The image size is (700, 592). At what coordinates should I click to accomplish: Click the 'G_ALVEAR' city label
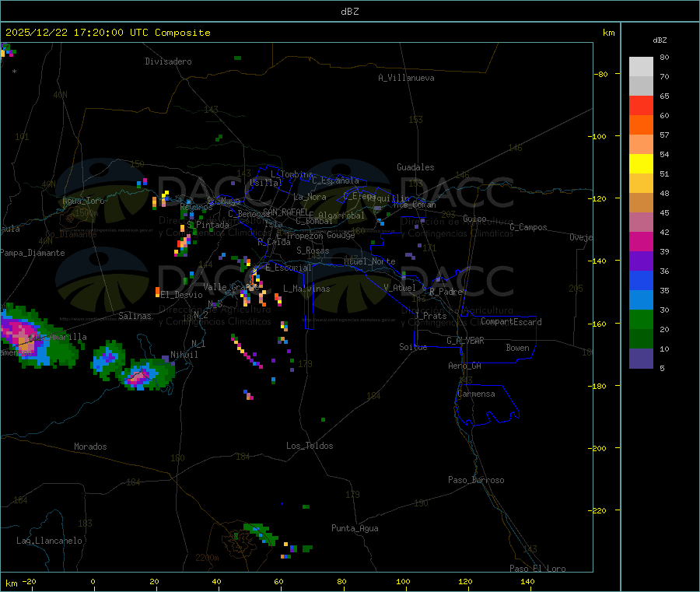click(465, 341)
